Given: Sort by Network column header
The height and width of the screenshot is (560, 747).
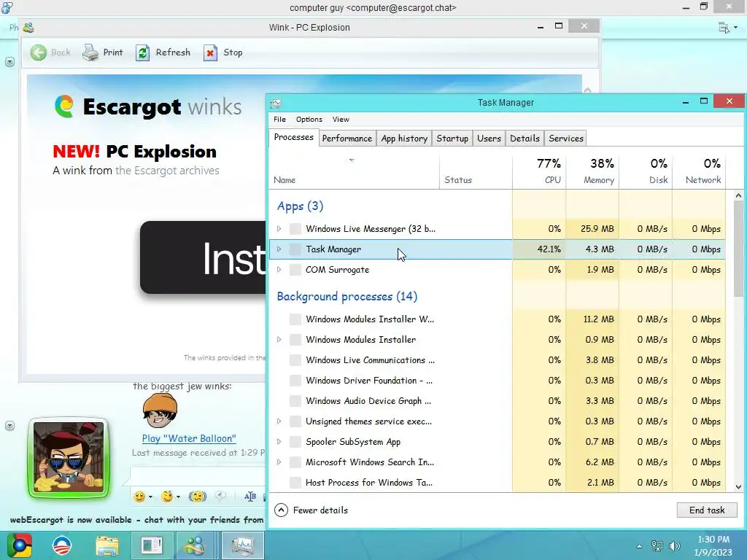Looking at the screenshot, I should (700, 171).
